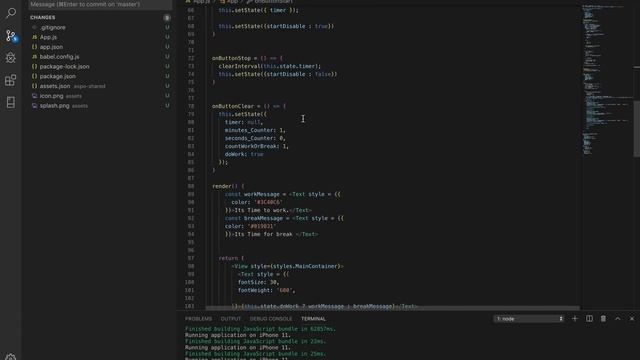Click the editor vertical scrollbar thumb
The height and width of the screenshot is (360, 640).
pos(637,128)
